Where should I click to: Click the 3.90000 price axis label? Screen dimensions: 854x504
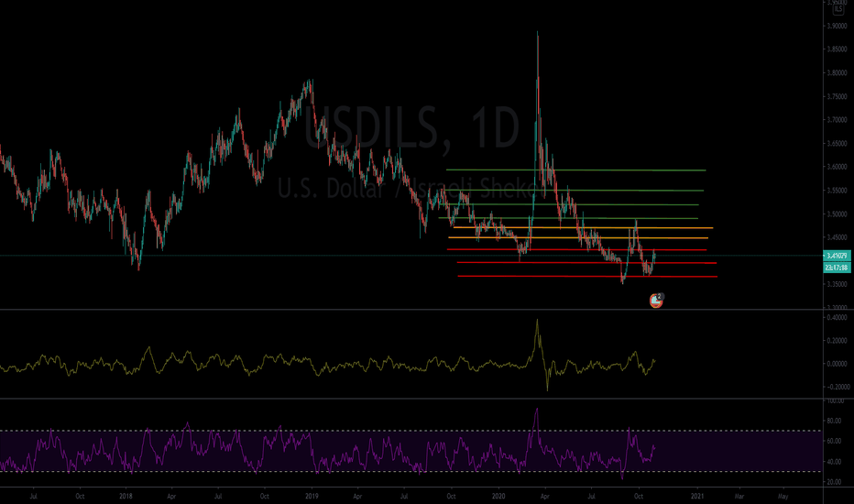tap(837, 26)
